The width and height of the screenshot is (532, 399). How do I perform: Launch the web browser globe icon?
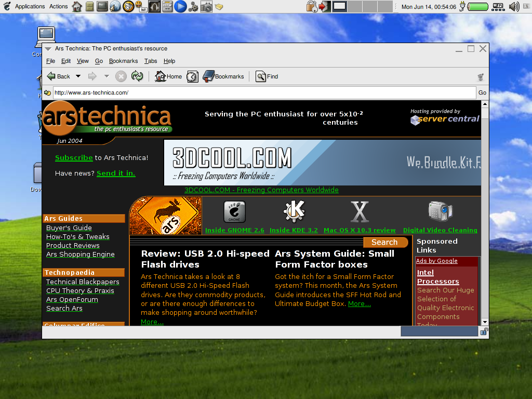[115, 6]
